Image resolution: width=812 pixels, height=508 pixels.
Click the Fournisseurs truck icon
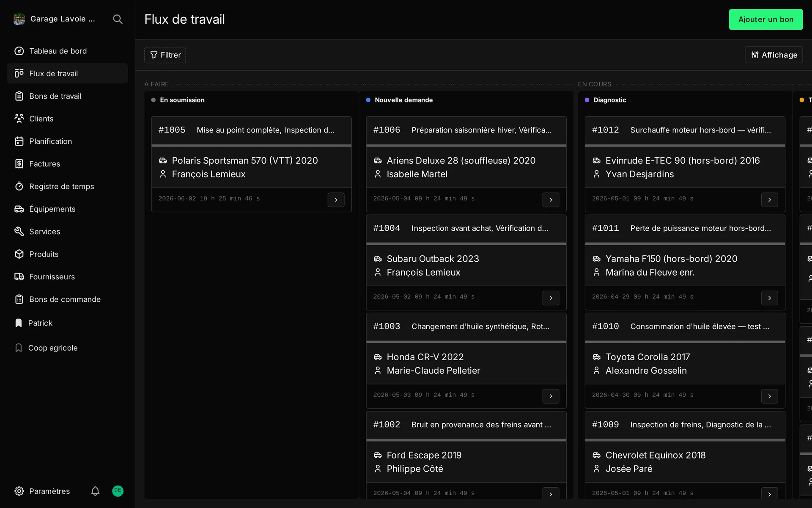[x=19, y=277]
